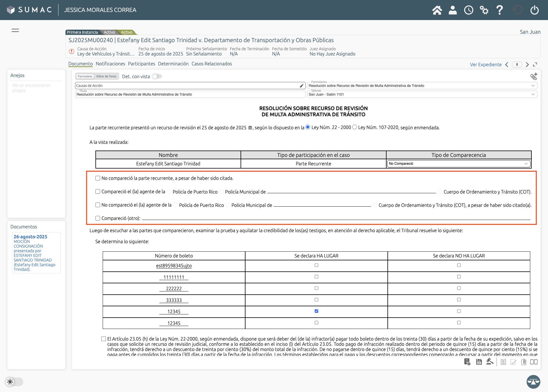Click the clock history icon in header
The image size is (548, 392).
pos(469,10)
